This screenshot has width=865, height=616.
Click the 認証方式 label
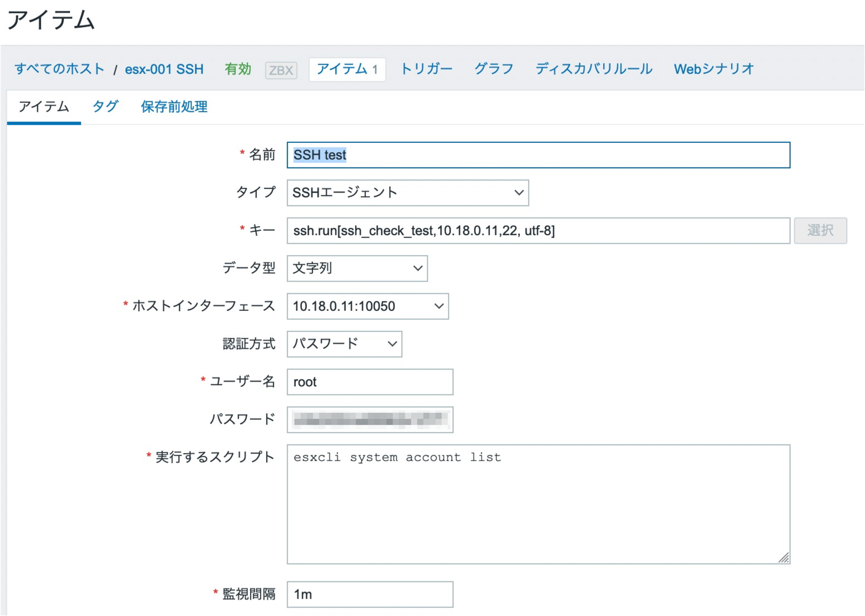tap(248, 344)
